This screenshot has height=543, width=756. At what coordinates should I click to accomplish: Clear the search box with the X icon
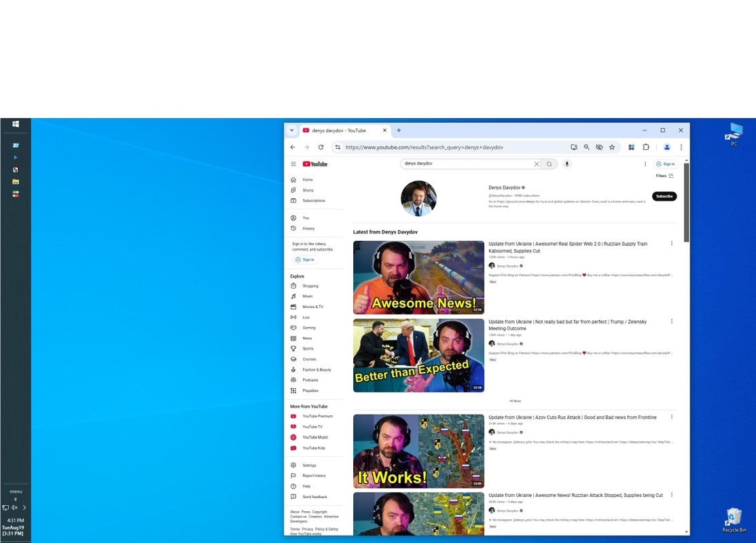point(536,164)
